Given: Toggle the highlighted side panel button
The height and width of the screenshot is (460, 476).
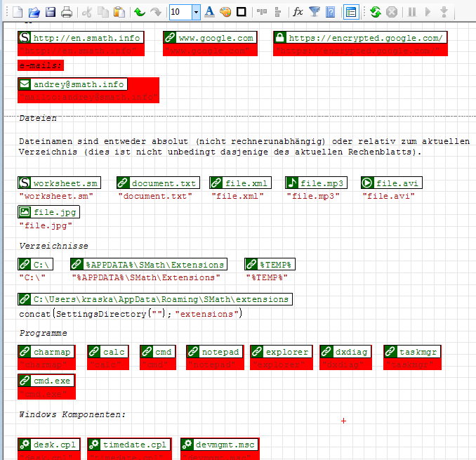Looking at the screenshot, I should click(351, 12).
